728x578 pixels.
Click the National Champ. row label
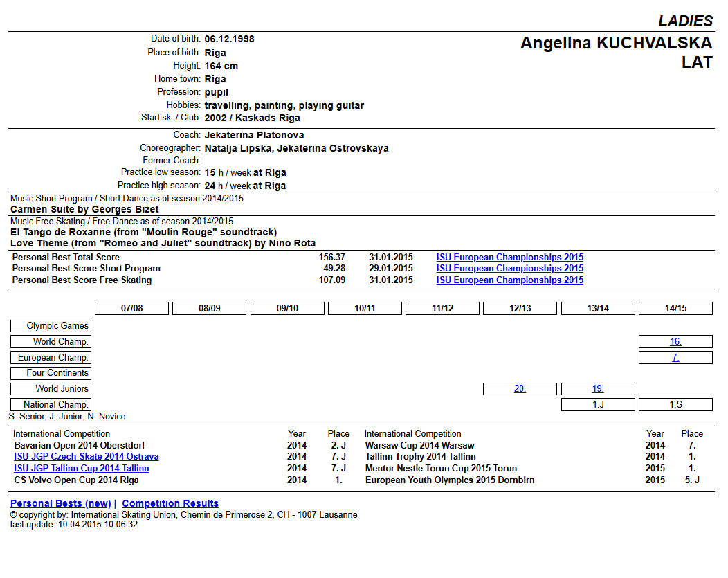click(51, 404)
